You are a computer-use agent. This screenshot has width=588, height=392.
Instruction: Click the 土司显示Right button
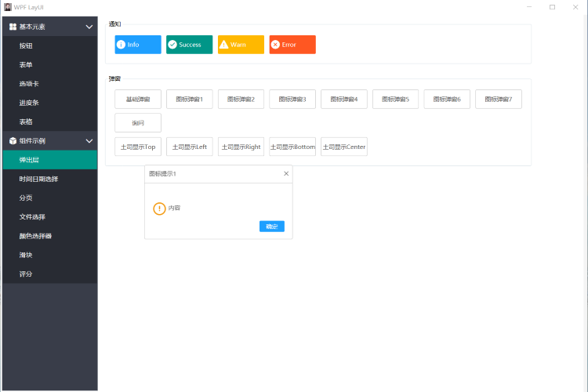click(241, 147)
